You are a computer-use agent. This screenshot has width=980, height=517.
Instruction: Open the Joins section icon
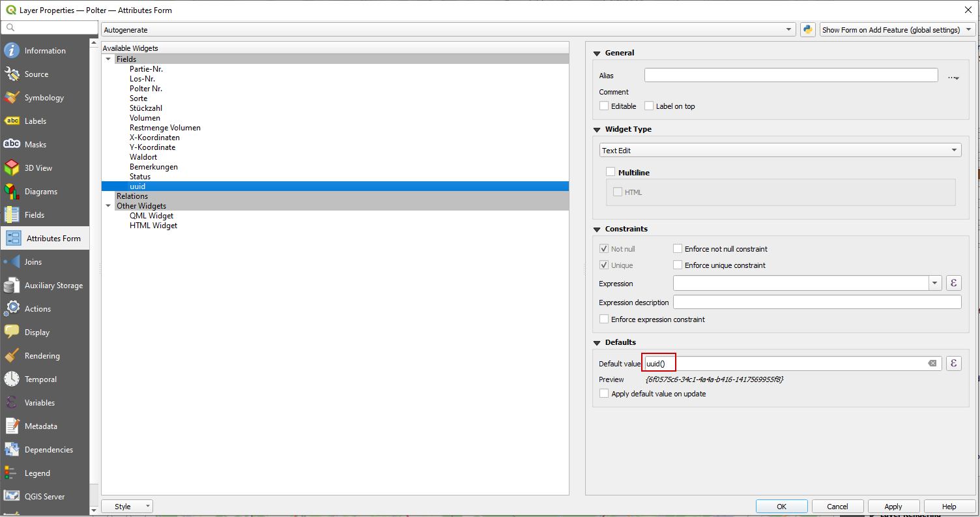coord(12,262)
